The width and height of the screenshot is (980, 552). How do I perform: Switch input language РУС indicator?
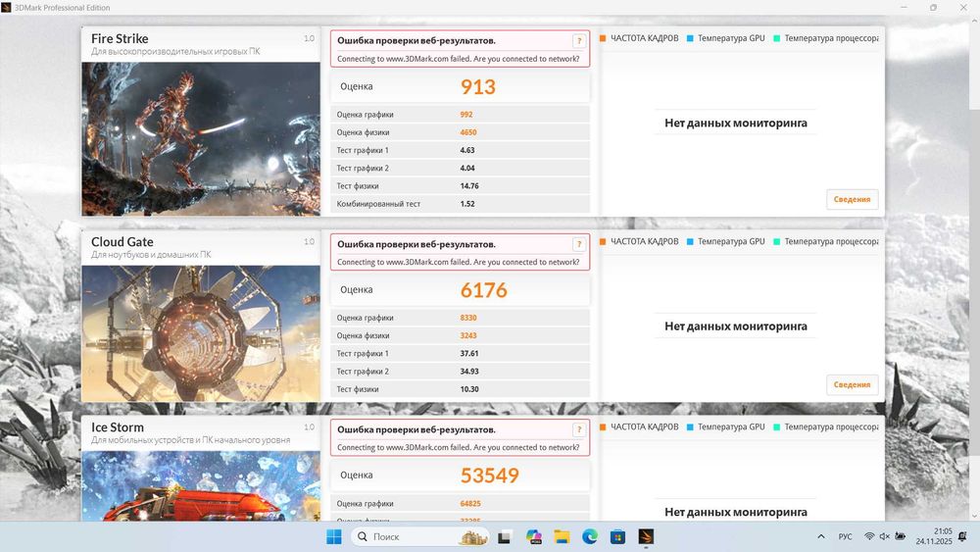pos(845,536)
